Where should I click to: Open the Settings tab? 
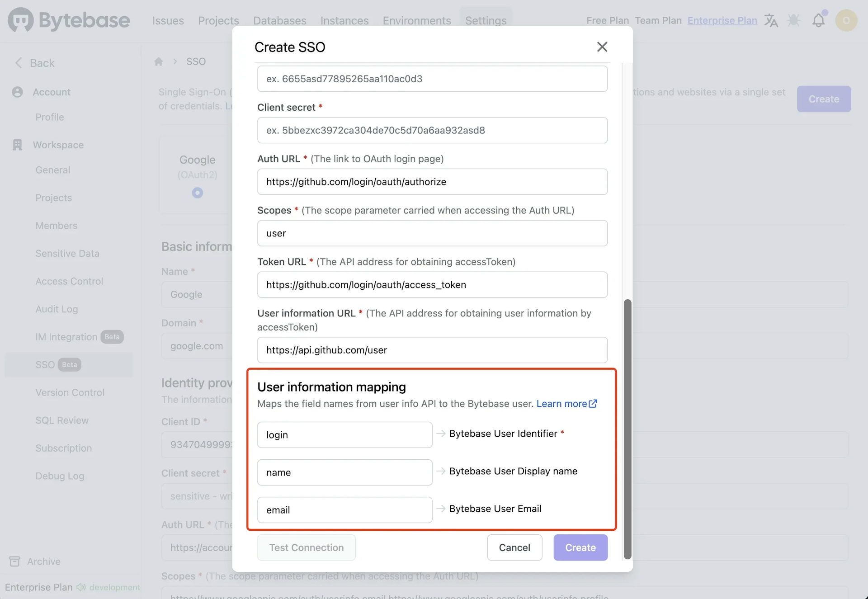click(x=486, y=20)
